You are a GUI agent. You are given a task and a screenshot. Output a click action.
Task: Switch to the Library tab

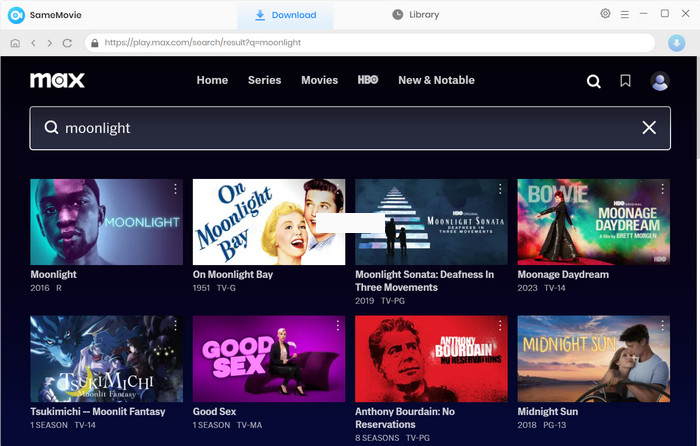point(416,15)
